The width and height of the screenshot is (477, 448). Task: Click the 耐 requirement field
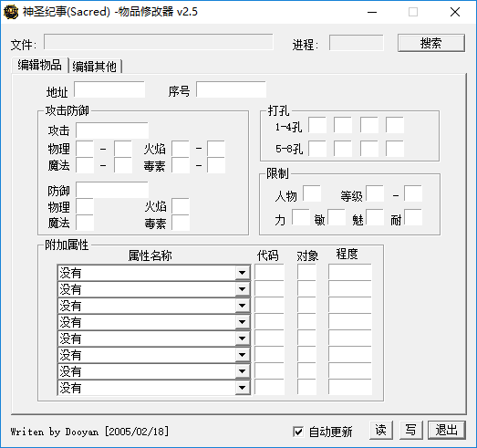413,217
